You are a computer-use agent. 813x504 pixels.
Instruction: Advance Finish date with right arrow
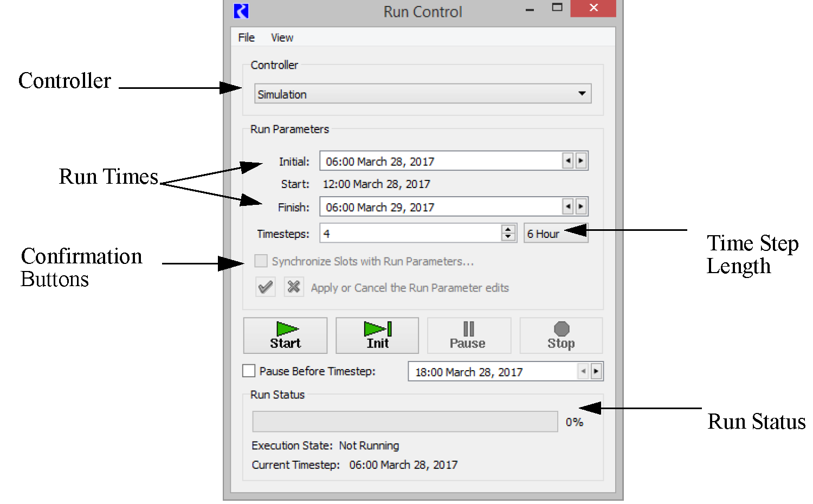pyautogui.click(x=581, y=206)
